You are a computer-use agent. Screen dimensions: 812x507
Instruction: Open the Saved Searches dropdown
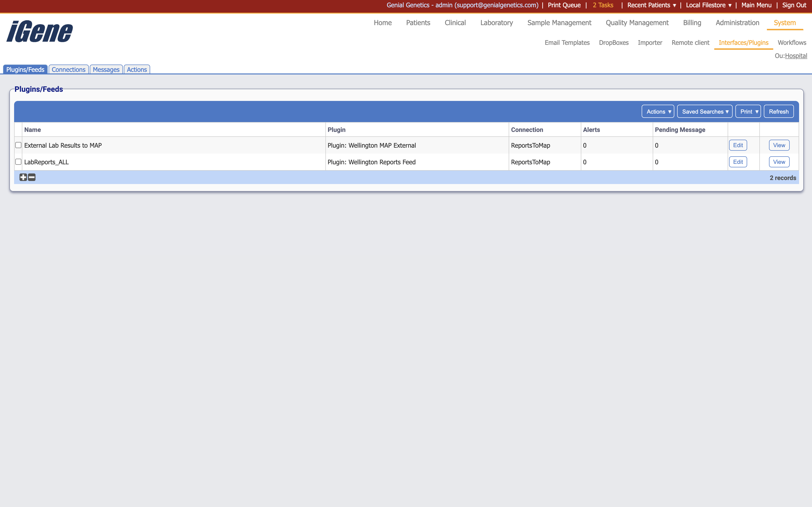(x=704, y=111)
